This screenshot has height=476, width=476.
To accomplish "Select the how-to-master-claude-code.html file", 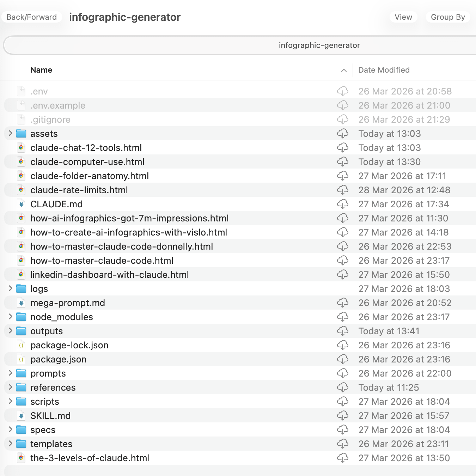I will (x=102, y=261).
